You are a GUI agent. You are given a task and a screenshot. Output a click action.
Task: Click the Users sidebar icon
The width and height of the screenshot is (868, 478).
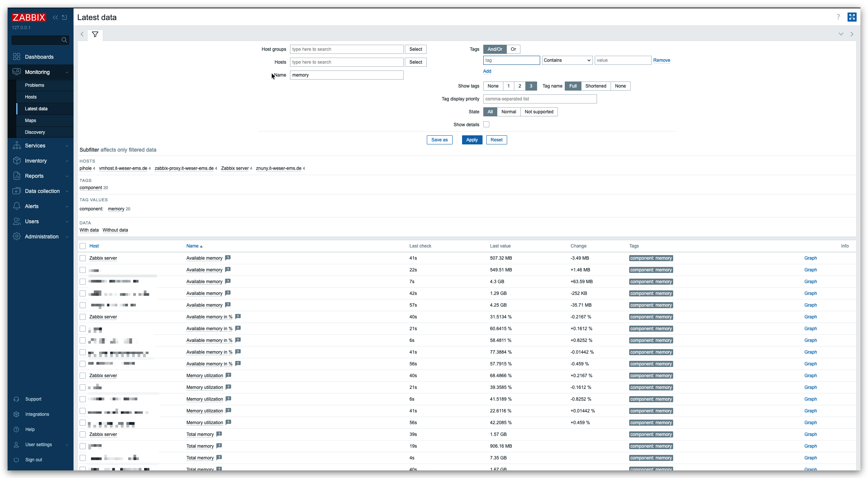[17, 221]
